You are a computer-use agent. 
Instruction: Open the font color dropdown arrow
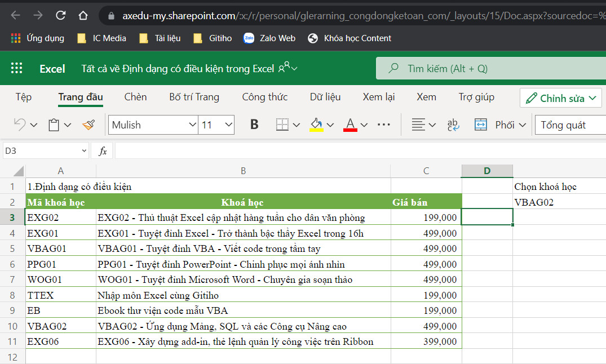click(x=364, y=125)
